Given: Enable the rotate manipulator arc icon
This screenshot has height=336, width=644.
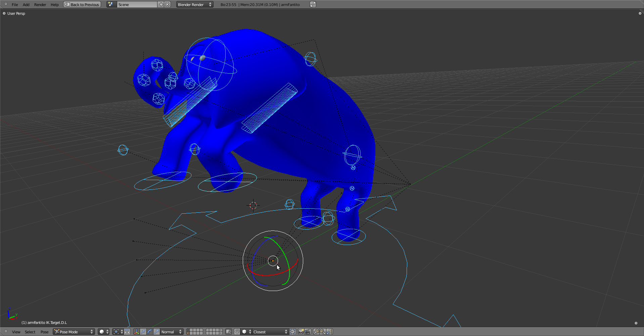Looking at the screenshot, I should (x=150, y=332).
